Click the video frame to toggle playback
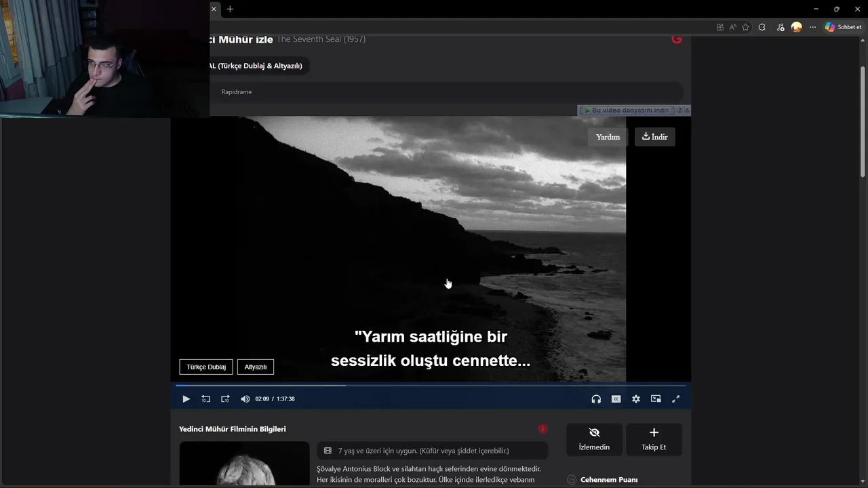868x488 pixels. click(431, 249)
